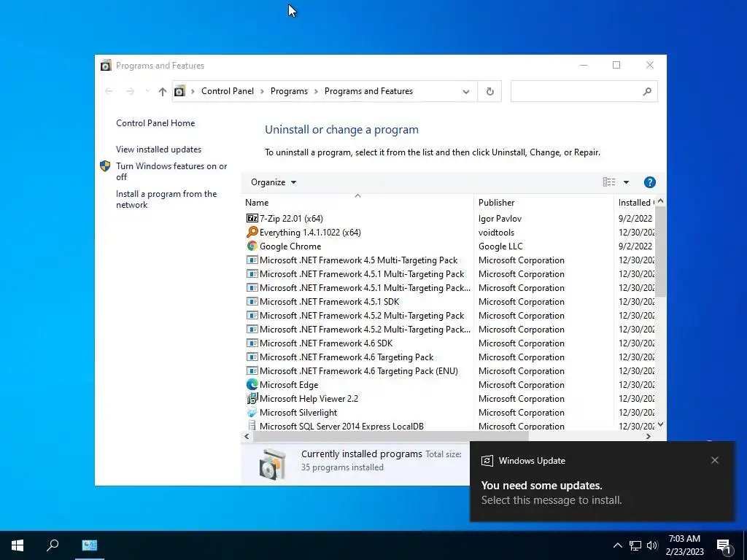Click icon of .NET Framework 4.6 SDK
Image resolution: width=747 pixels, height=560 pixels.
coord(252,343)
